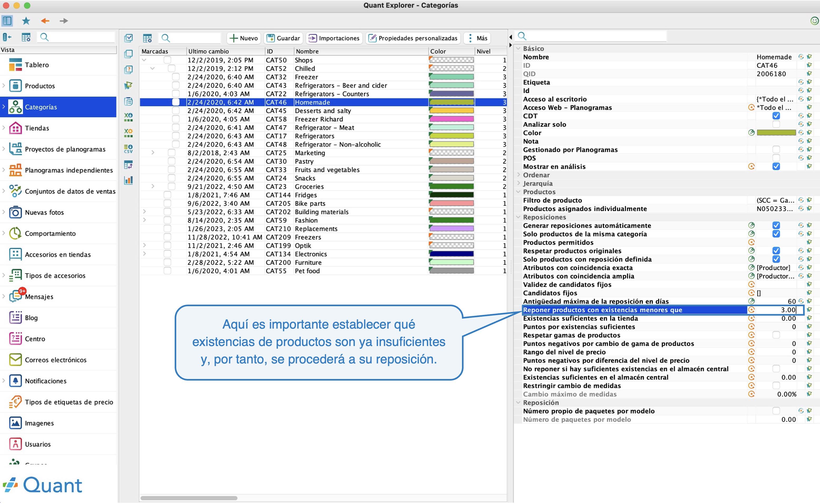Expand the Marketing category row
This screenshot has height=504, width=820.
[152, 153]
